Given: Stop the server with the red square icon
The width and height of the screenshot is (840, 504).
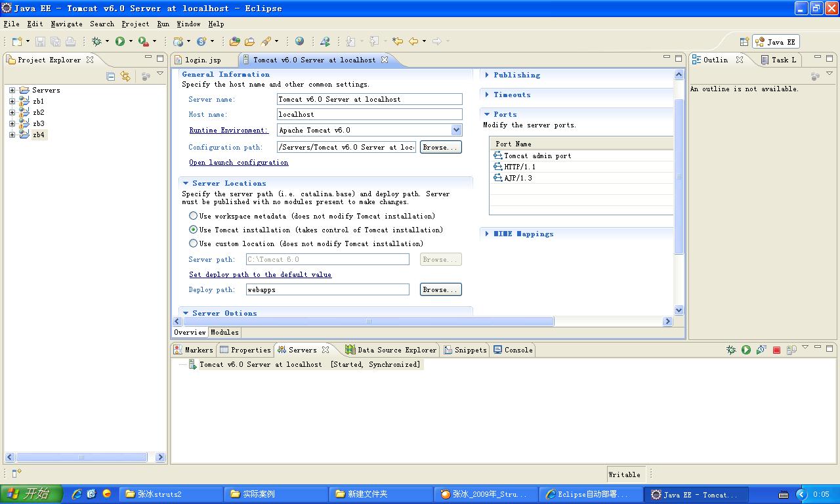Looking at the screenshot, I should 776,350.
